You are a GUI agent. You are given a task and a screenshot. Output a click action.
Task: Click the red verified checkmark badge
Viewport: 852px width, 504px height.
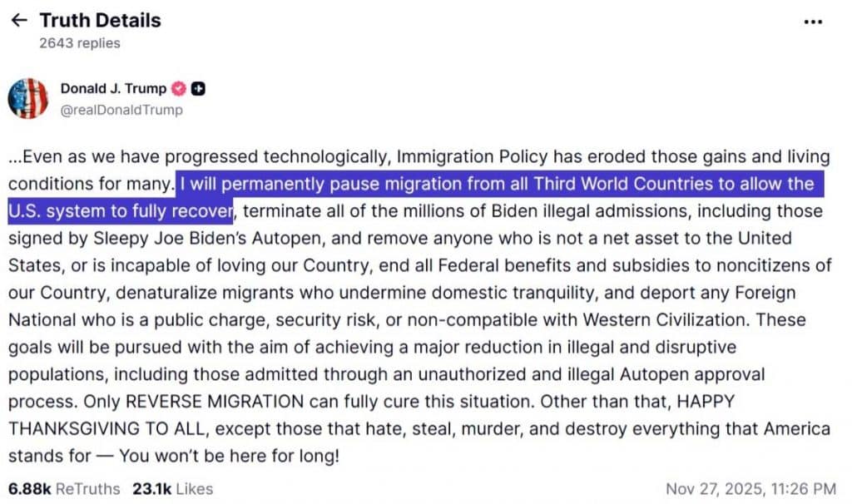tap(178, 89)
